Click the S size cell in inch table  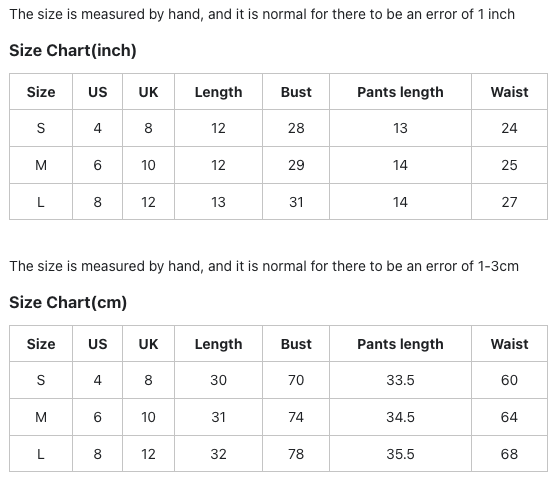point(41,128)
